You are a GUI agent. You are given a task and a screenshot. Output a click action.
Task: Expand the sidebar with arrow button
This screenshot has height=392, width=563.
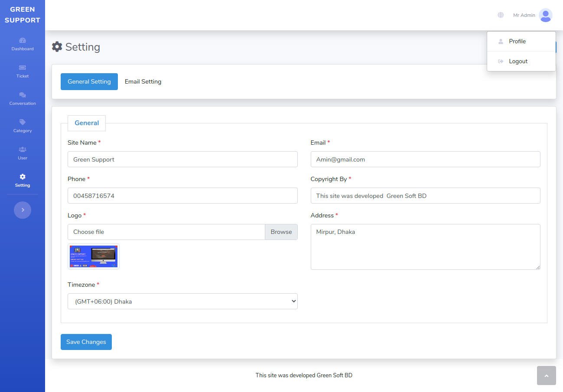pos(23,210)
